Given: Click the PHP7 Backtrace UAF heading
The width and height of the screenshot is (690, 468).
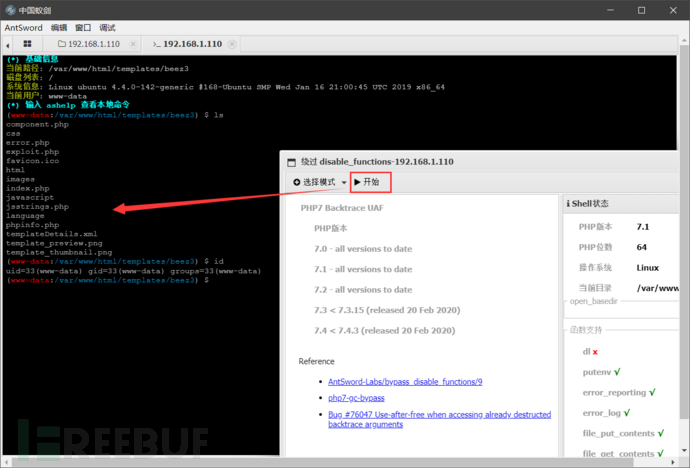Looking at the screenshot, I should pyautogui.click(x=342, y=208).
